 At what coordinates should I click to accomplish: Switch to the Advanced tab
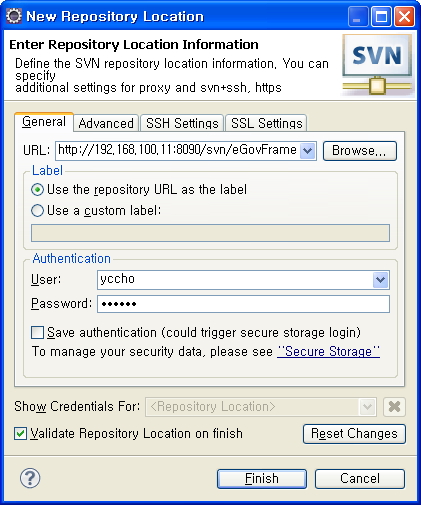(106, 123)
